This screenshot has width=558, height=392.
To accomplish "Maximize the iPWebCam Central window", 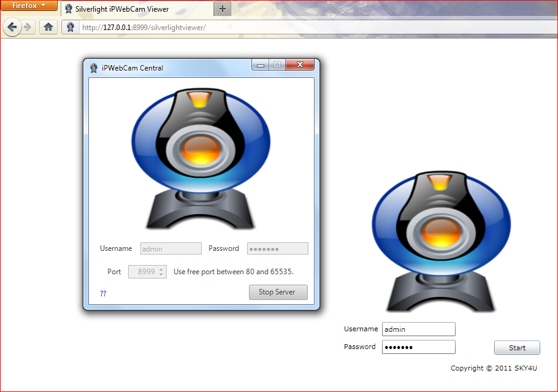I will (x=277, y=65).
